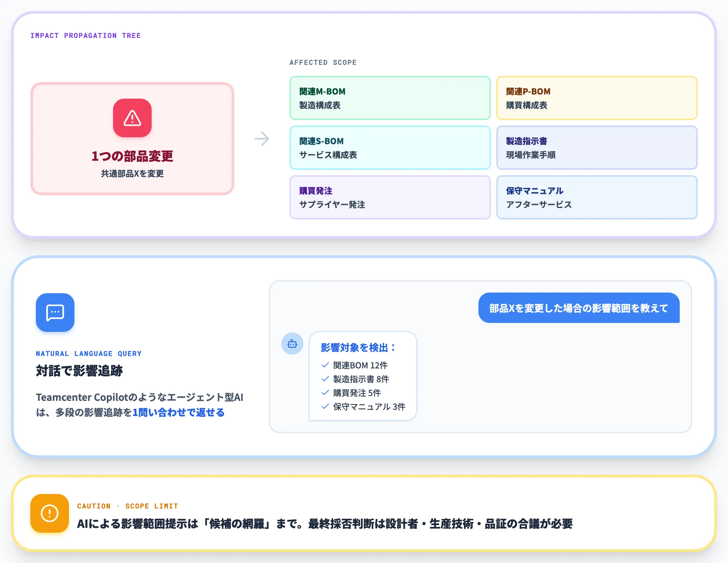Select the 関連P-BOM 購買構成表 card
The width and height of the screenshot is (728, 563).
597,98
